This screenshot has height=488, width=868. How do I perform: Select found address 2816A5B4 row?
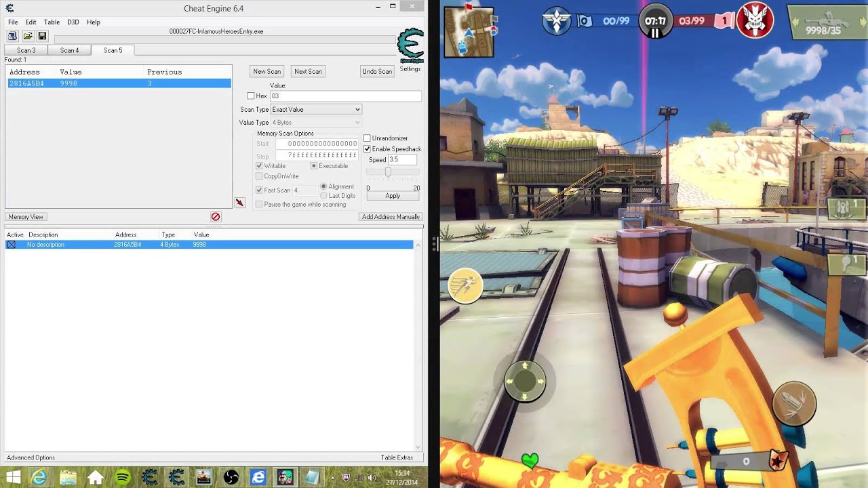pos(119,83)
